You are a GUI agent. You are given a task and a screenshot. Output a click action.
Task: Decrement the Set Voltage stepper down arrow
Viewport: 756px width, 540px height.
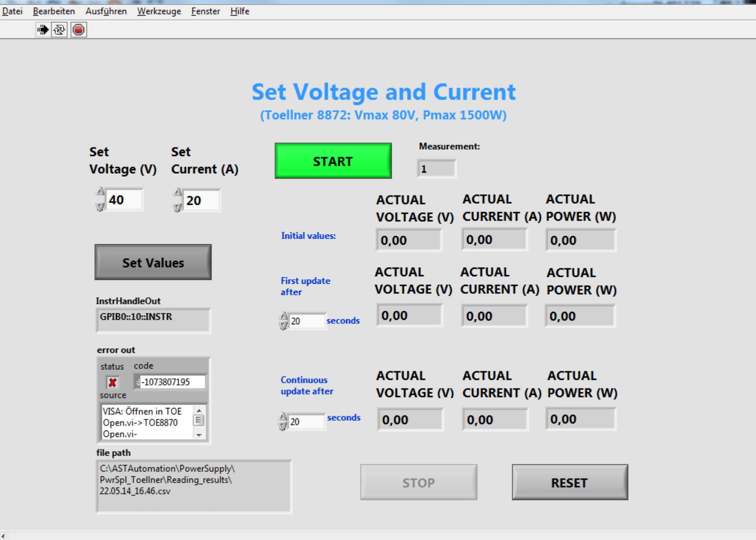(x=101, y=206)
